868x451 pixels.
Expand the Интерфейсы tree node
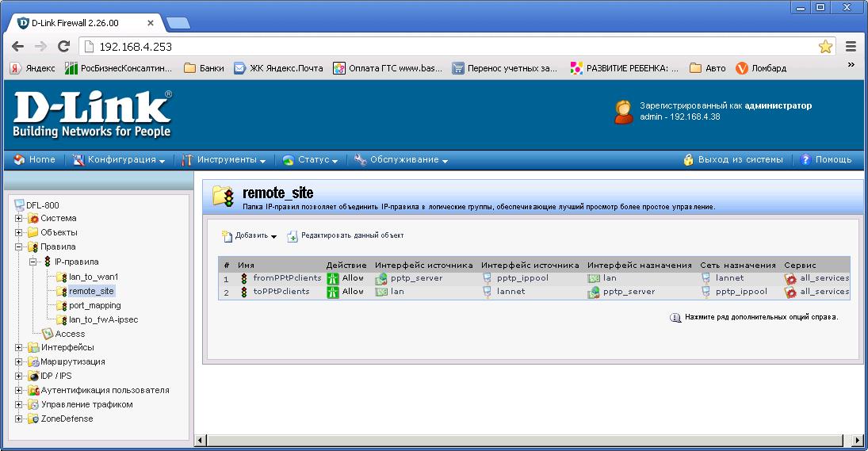tap(18, 347)
